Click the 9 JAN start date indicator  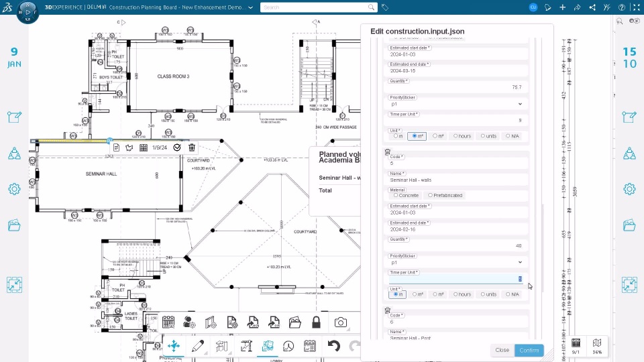(x=14, y=58)
